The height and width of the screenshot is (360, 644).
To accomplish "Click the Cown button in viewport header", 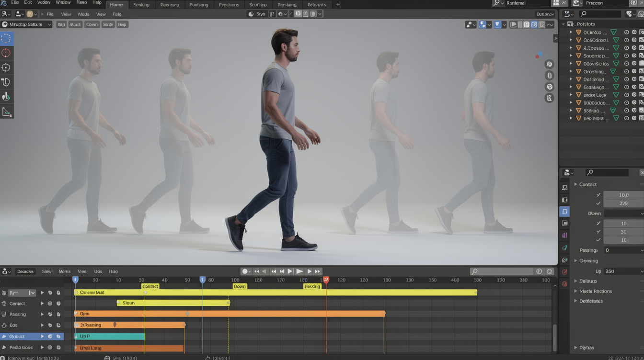I will tap(92, 24).
